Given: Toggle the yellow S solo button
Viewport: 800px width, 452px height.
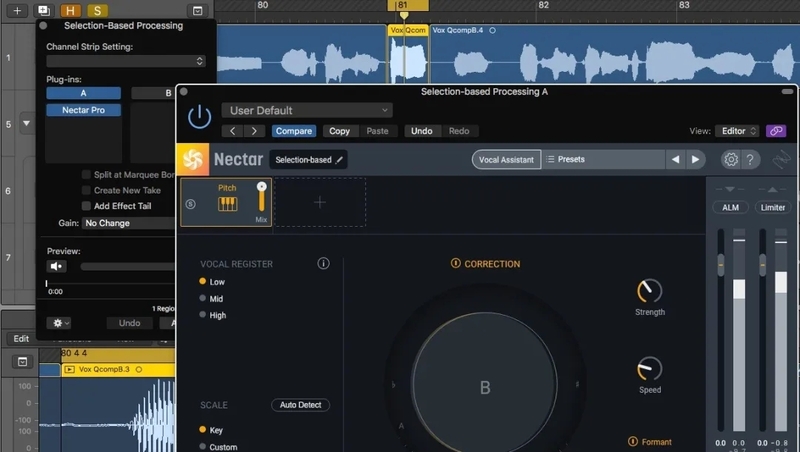Looking at the screenshot, I should 97,10.
